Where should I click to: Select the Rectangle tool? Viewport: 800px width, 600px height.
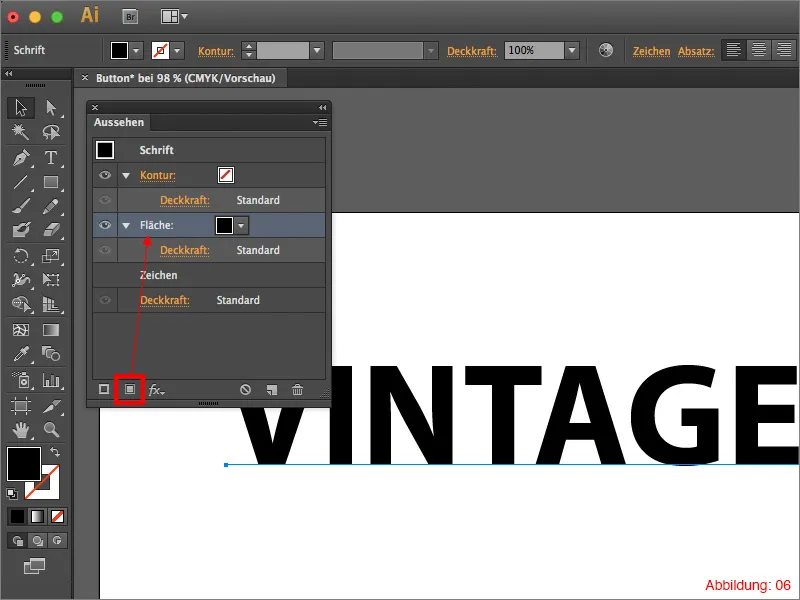click(x=51, y=182)
